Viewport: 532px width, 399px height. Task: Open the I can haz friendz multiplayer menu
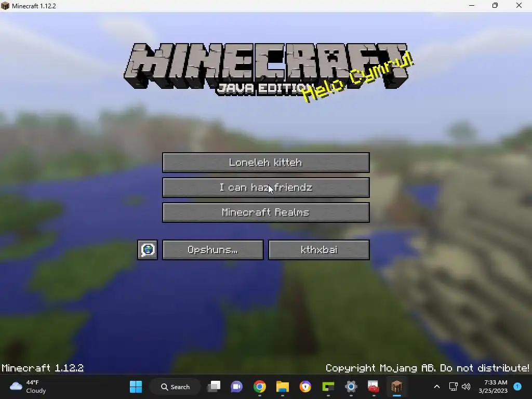pos(265,187)
